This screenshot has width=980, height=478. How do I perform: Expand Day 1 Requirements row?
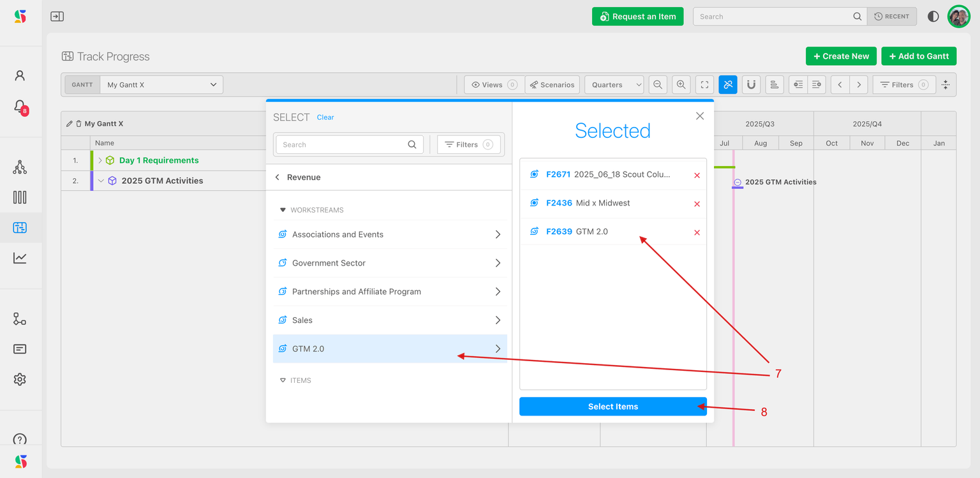100,161
